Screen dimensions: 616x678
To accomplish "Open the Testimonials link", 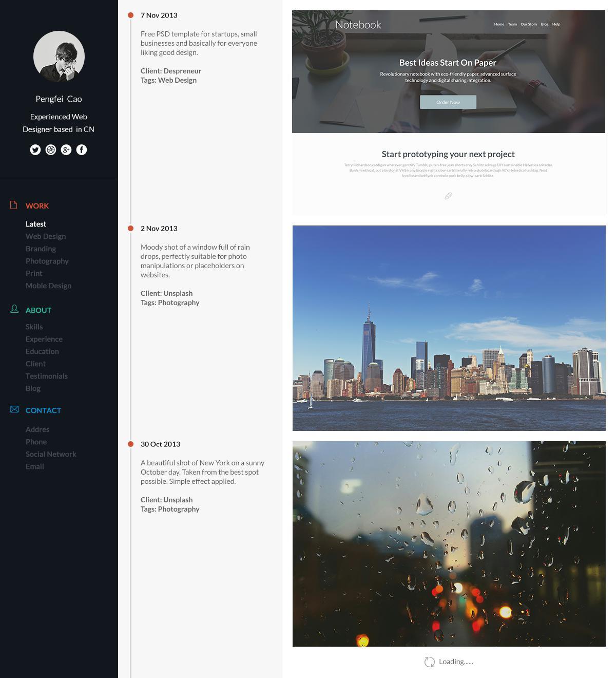I will click(47, 376).
